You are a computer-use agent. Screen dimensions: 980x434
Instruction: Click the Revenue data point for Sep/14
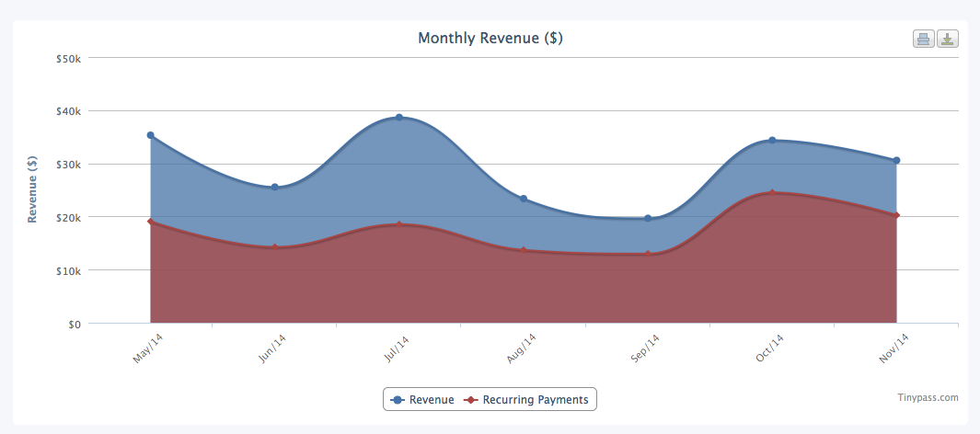pyautogui.click(x=648, y=219)
